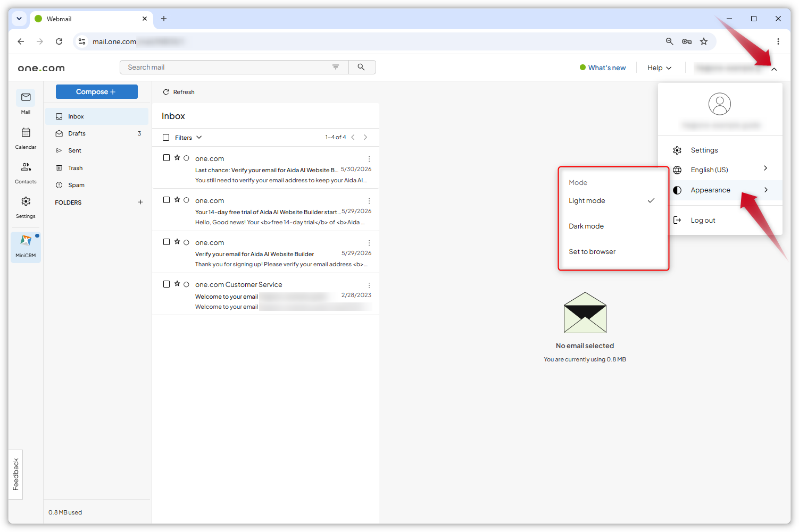Open the What's new link
The height and width of the screenshot is (532, 799).
click(x=603, y=67)
